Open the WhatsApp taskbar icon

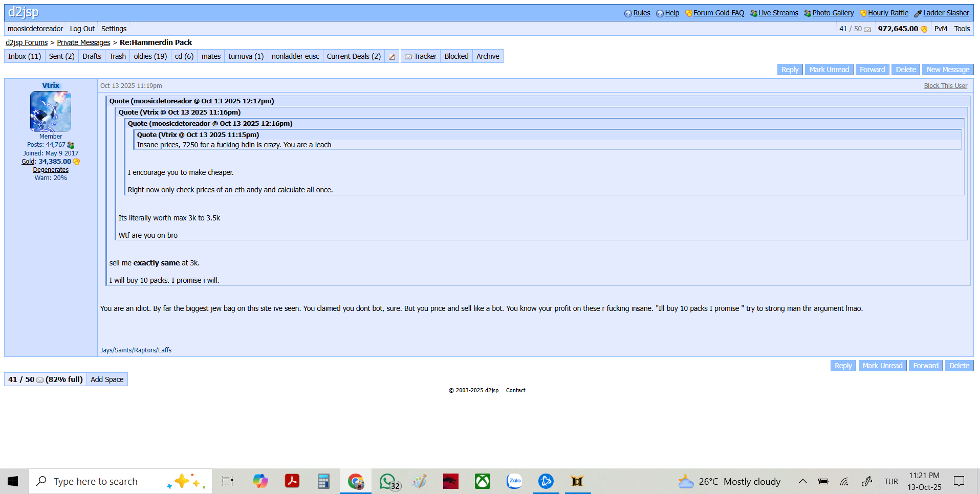click(387, 481)
